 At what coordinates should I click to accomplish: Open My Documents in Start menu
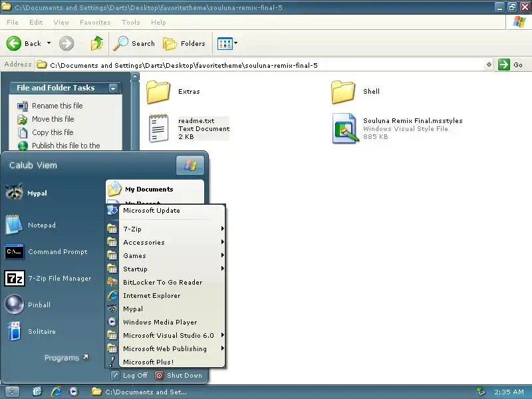click(149, 190)
